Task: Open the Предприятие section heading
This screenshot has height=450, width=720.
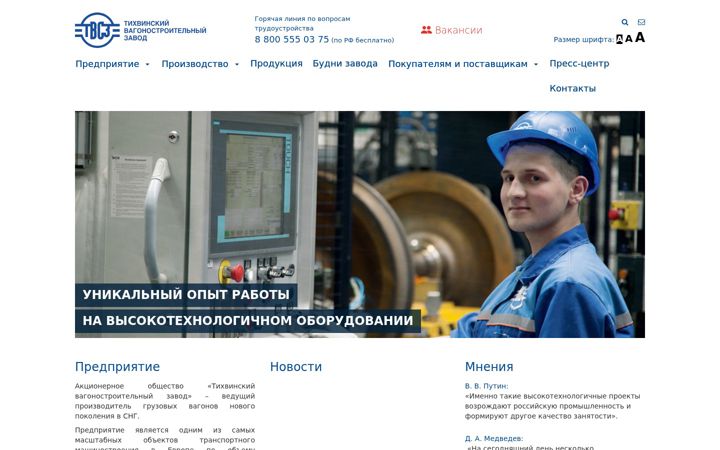Action: pos(118,366)
